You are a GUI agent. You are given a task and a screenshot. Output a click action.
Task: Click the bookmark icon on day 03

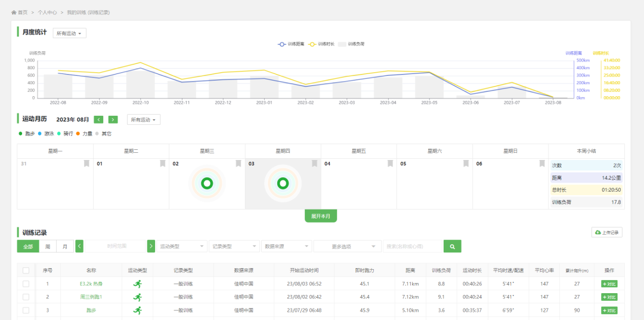[314, 164]
